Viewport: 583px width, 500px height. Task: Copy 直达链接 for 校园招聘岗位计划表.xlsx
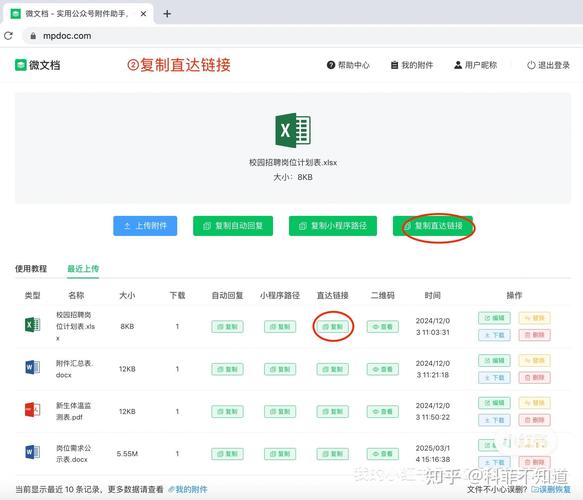(333, 327)
